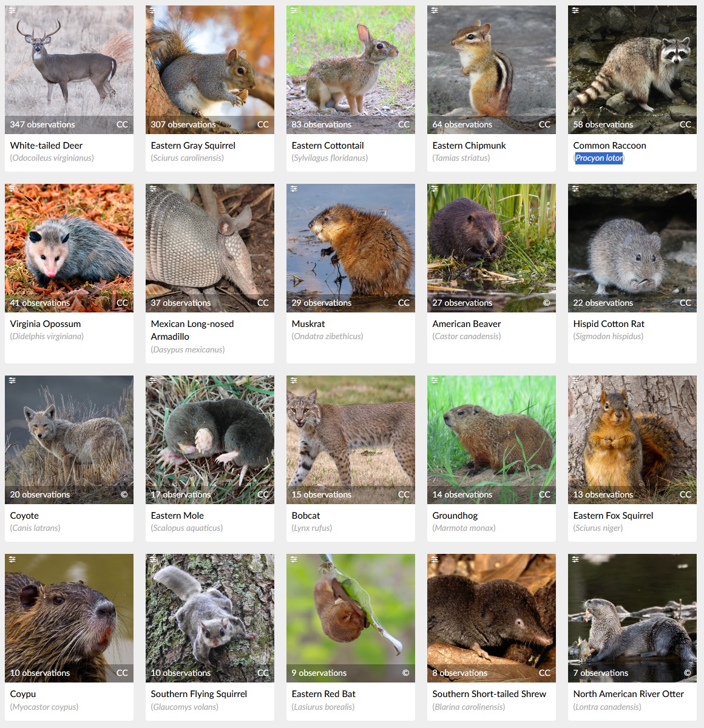Click the CC license badge on Eastern Chipmunk photo
The width and height of the screenshot is (704, 728).
[544, 124]
